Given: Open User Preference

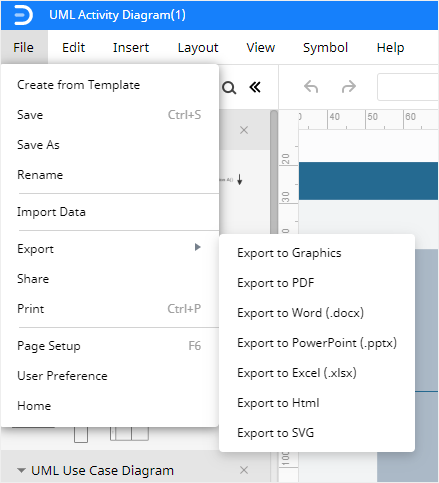Looking at the screenshot, I should 110,376.
